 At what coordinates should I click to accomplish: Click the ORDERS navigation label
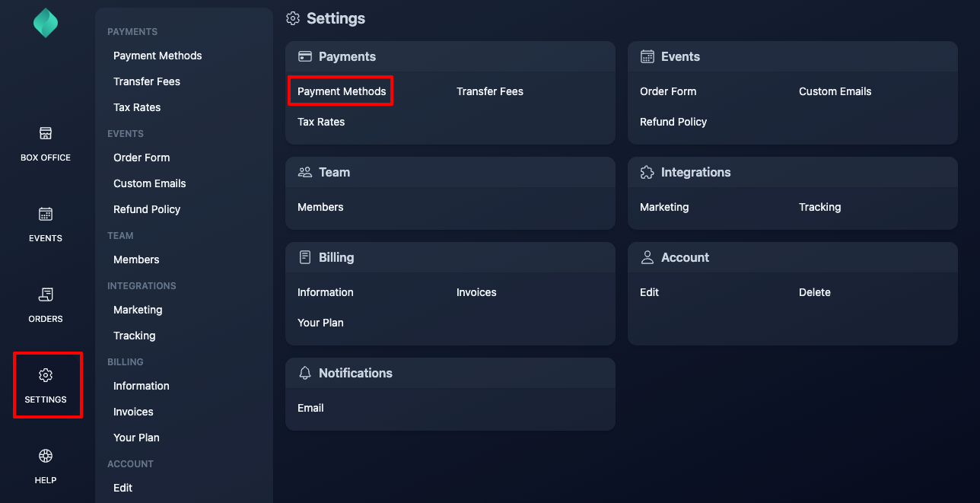[x=46, y=319]
